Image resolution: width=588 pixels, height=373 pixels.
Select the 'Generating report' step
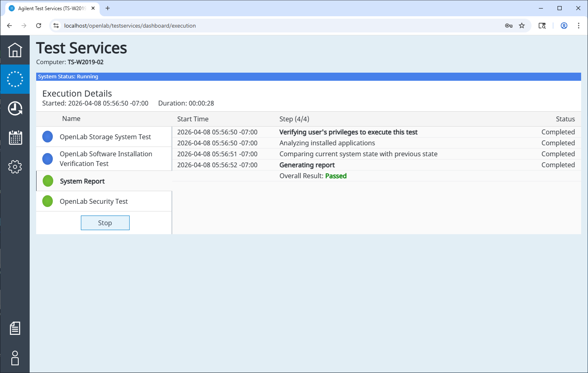(x=307, y=165)
